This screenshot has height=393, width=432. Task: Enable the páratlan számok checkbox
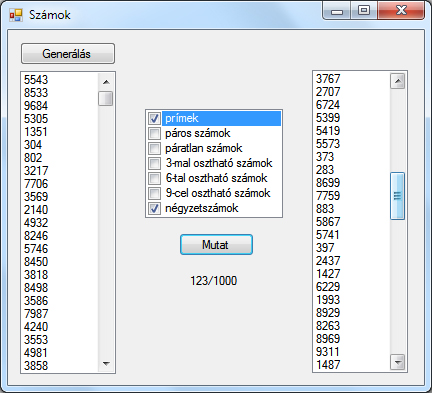pos(154,148)
